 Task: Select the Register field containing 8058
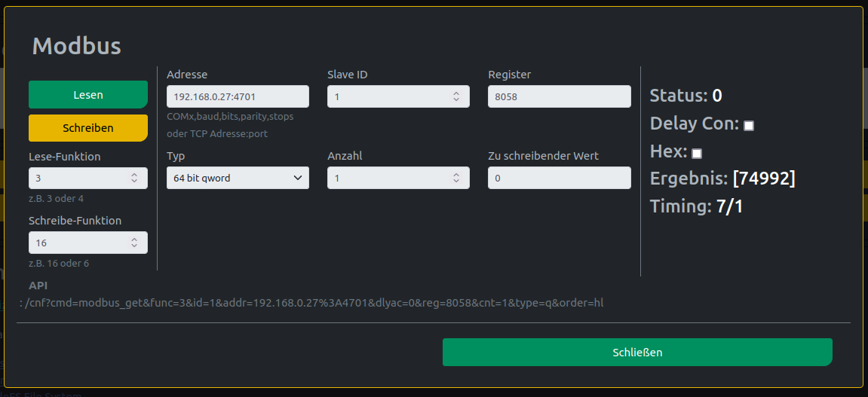point(559,96)
